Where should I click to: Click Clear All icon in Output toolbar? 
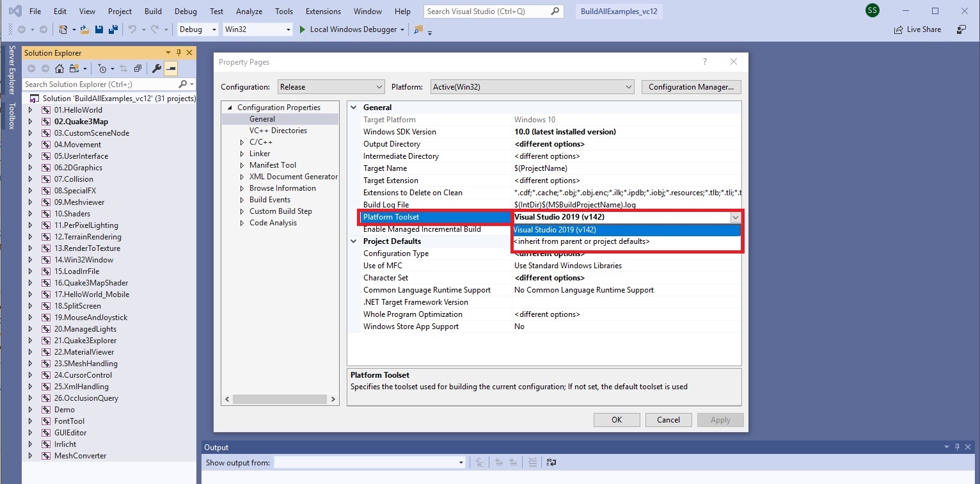533,462
